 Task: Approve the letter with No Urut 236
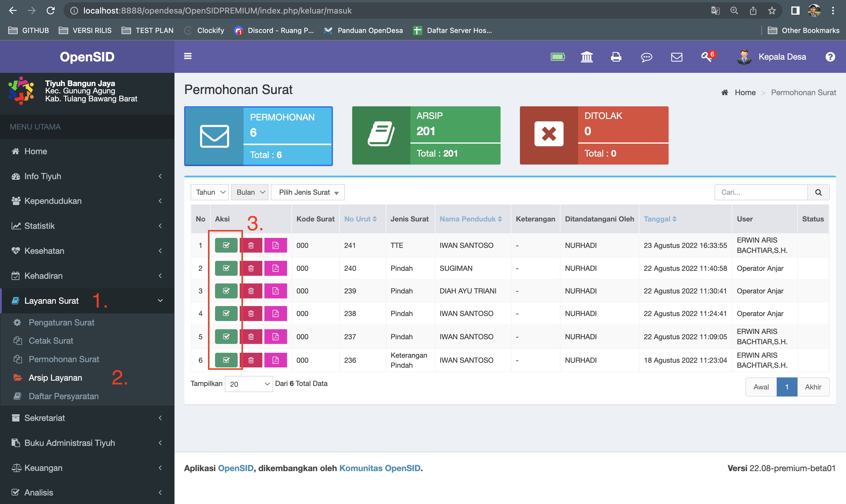point(226,360)
